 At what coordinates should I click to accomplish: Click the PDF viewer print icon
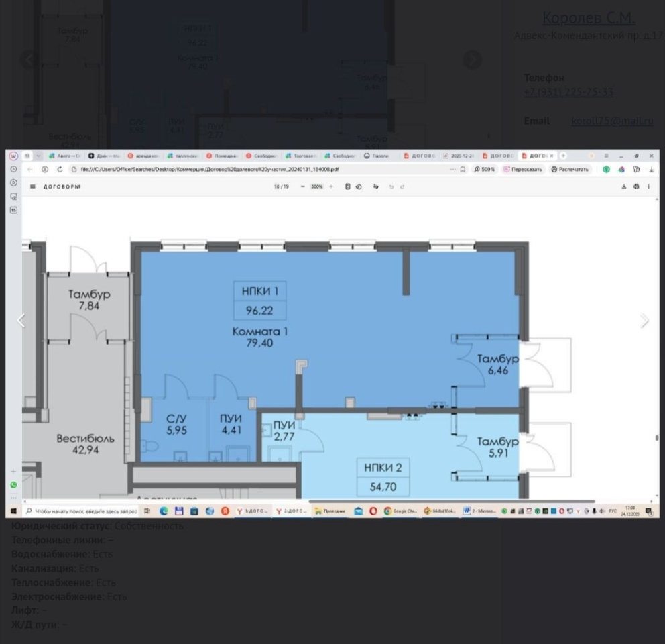[636, 186]
